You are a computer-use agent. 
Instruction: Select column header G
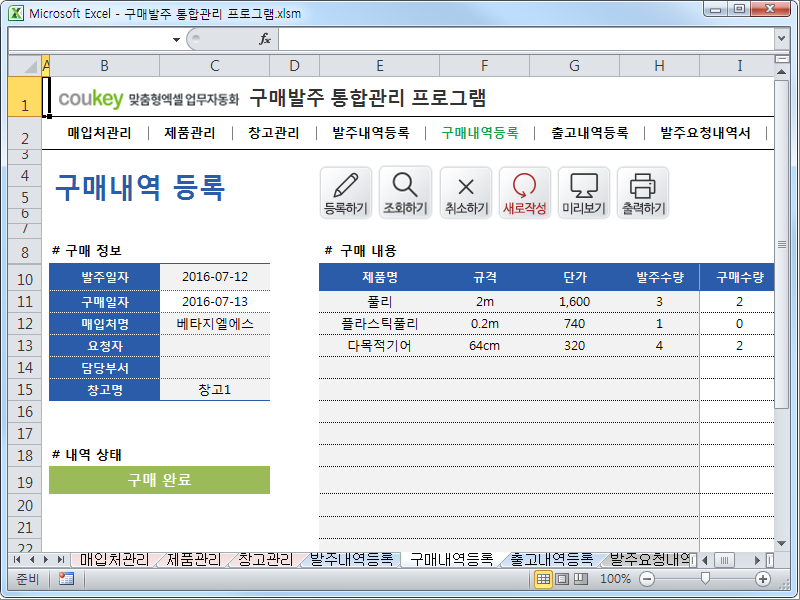(574, 66)
